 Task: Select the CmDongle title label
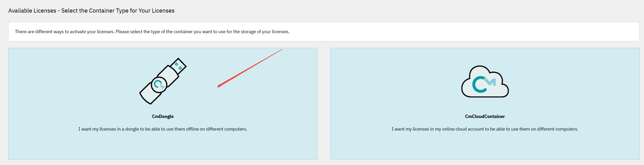point(163,116)
